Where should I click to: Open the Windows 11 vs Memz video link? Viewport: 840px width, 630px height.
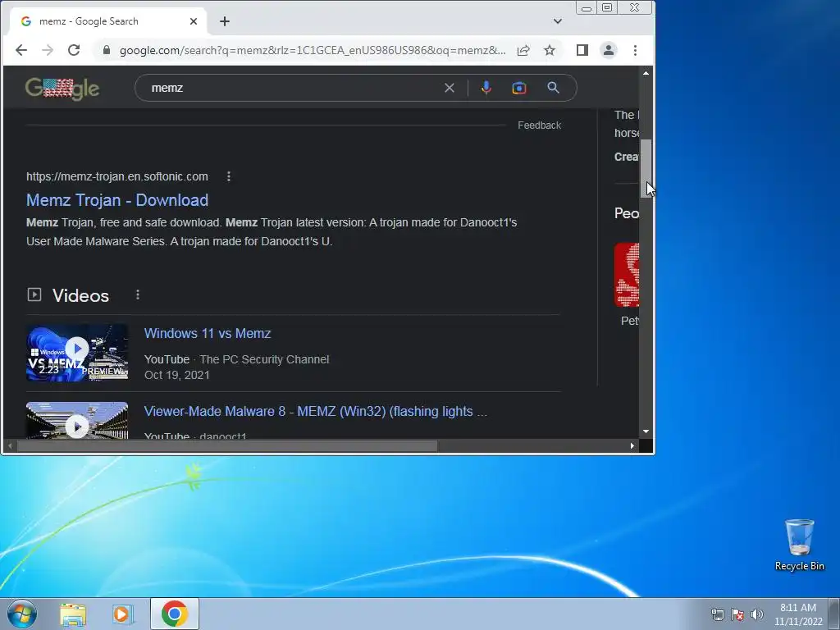208,333
